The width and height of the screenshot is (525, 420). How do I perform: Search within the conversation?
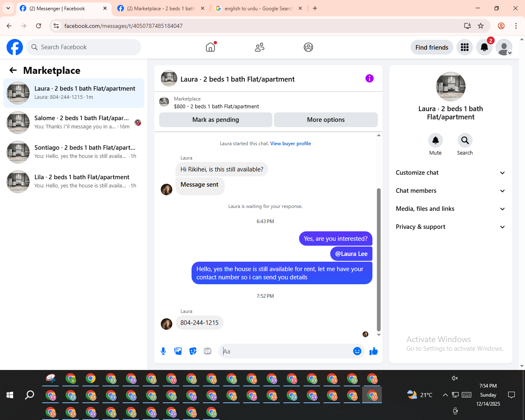[x=465, y=140]
